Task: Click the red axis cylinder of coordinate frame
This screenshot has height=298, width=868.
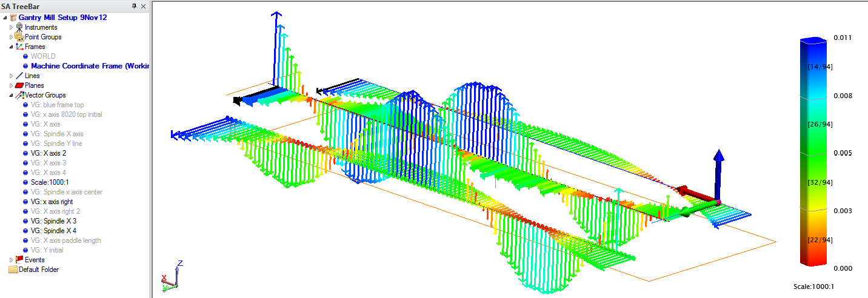Action: pyautogui.click(x=697, y=196)
